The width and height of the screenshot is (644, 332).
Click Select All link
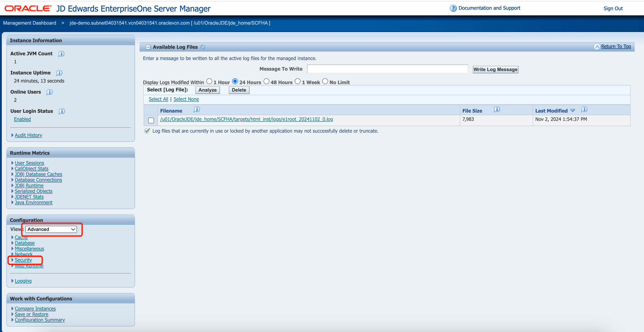coord(159,99)
